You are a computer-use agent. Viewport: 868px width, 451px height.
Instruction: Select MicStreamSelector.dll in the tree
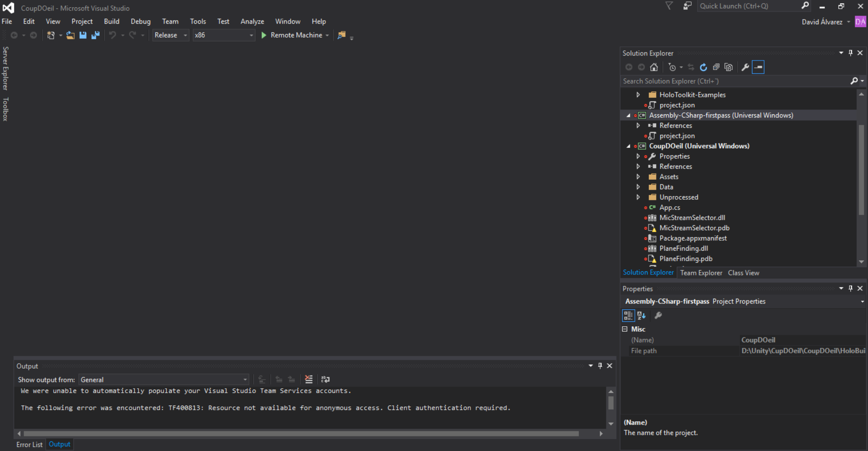692,218
